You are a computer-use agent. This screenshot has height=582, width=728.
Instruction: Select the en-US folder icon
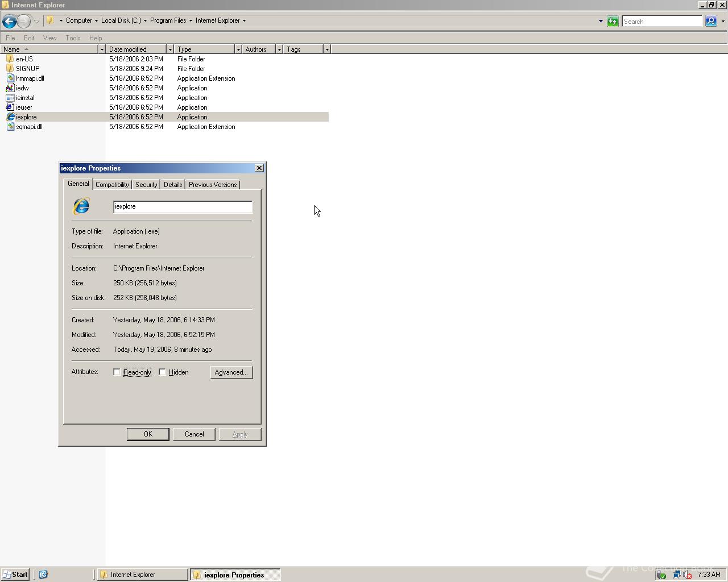tap(10, 59)
